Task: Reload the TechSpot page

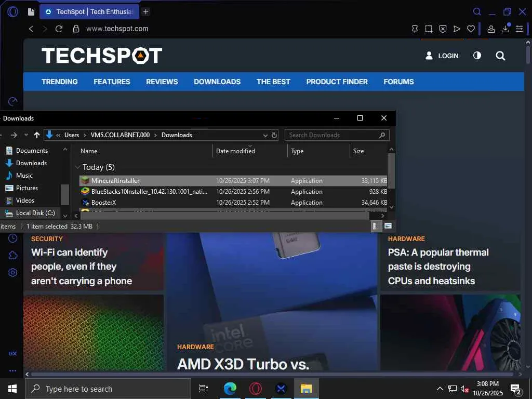Action: [x=59, y=29]
